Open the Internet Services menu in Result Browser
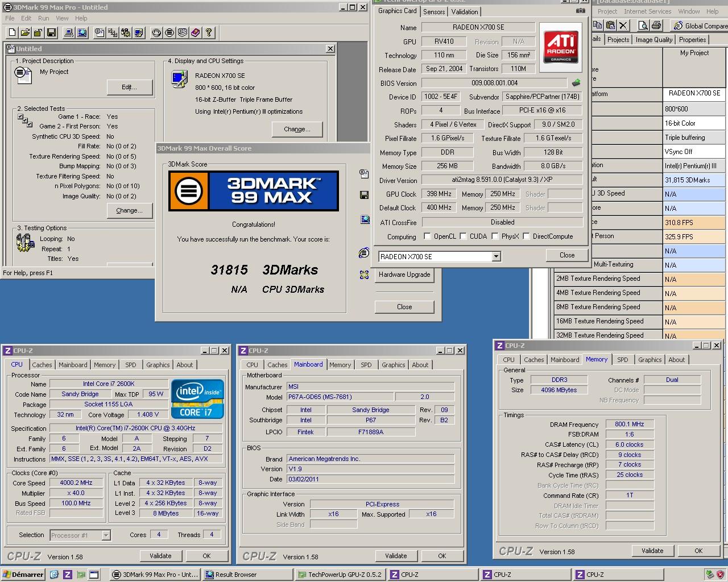The width and height of the screenshot is (728, 582). point(647,11)
